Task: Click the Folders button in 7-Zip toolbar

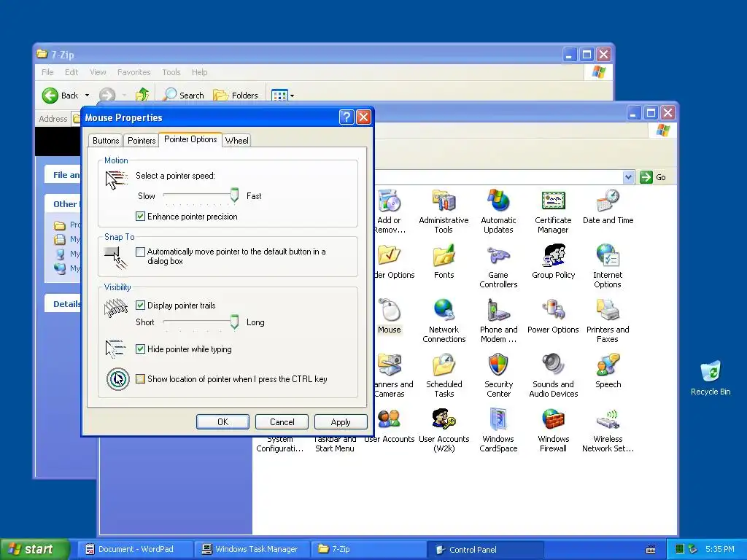Action: pyautogui.click(x=236, y=96)
